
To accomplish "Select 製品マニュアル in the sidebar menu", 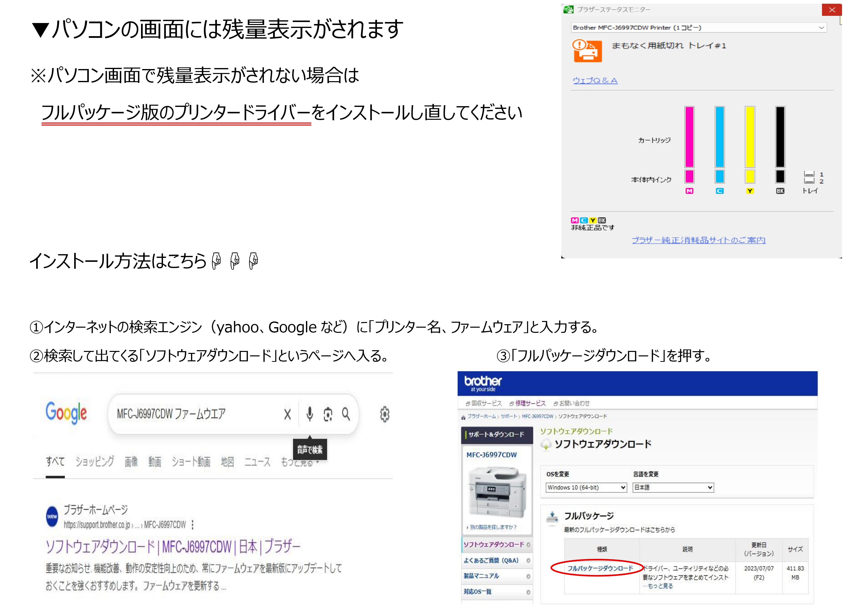I will click(497, 576).
